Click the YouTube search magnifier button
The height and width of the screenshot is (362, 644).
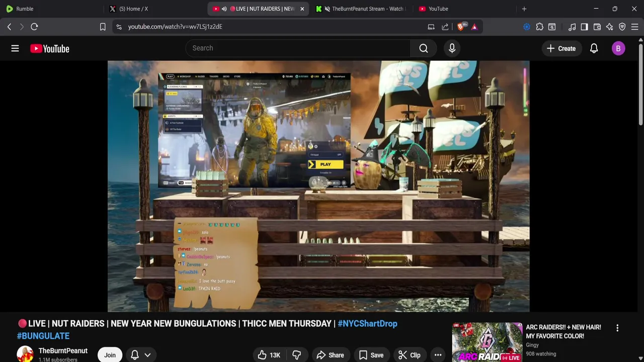424,48
